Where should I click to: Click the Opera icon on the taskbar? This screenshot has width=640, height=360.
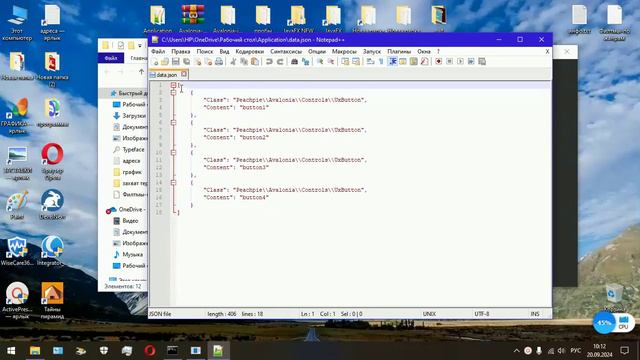point(150,351)
